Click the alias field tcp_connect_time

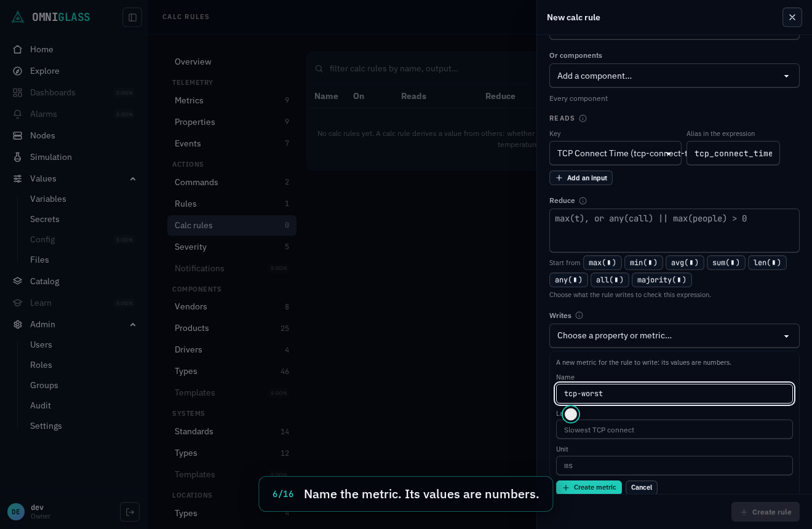click(x=733, y=153)
